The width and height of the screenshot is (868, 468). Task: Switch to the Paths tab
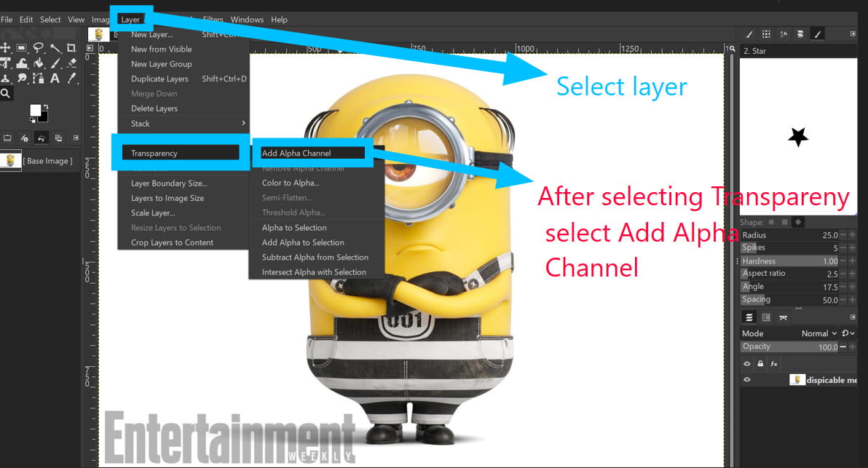[783, 317]
